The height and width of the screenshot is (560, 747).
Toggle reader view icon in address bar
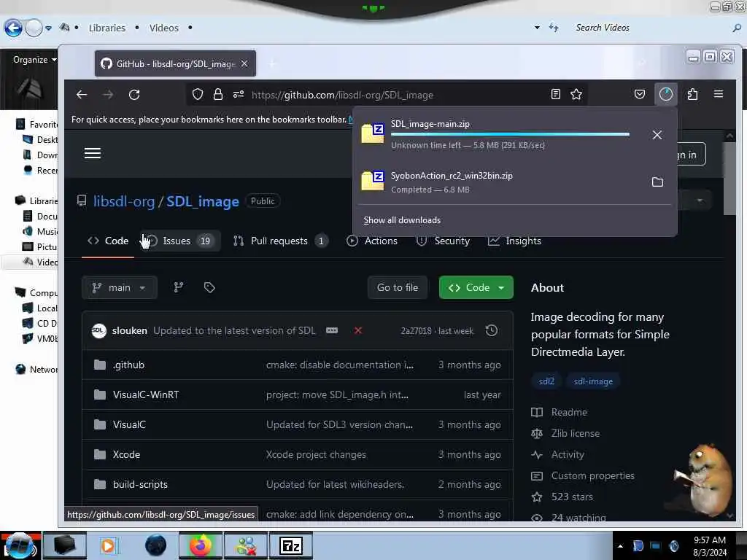point(555,94)
